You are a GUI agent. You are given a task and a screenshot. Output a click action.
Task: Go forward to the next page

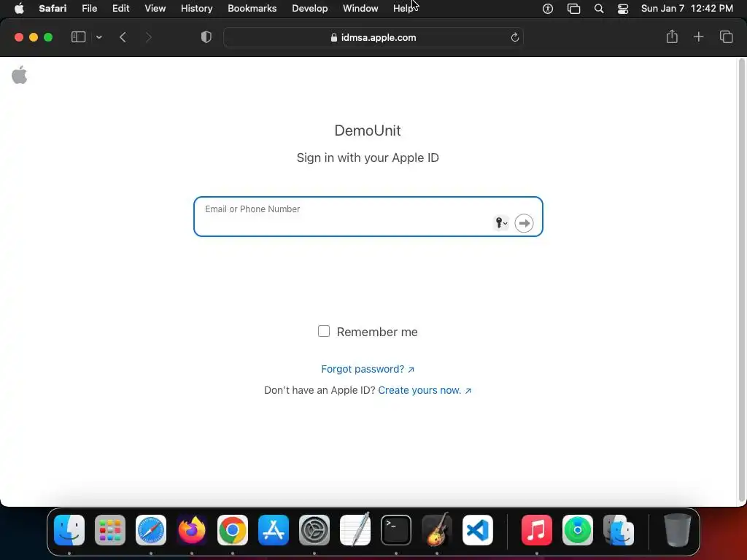[148, 37]
